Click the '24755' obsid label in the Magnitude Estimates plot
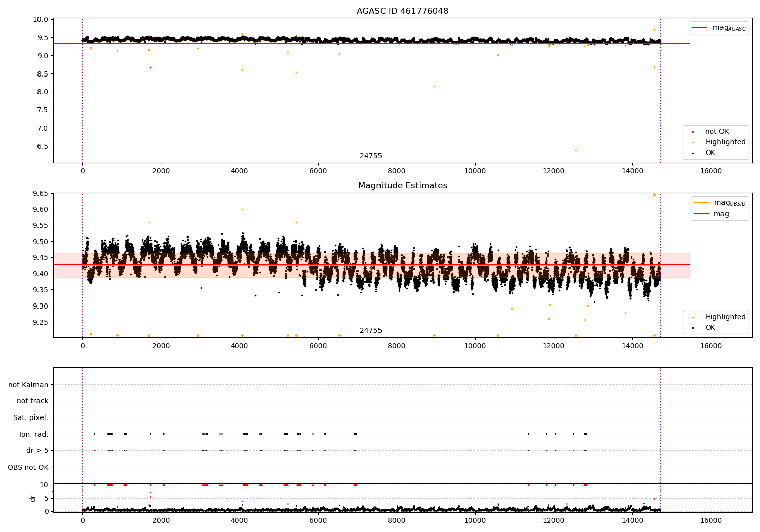The height and width of the screenshot is (532, 760). (371, 331)
